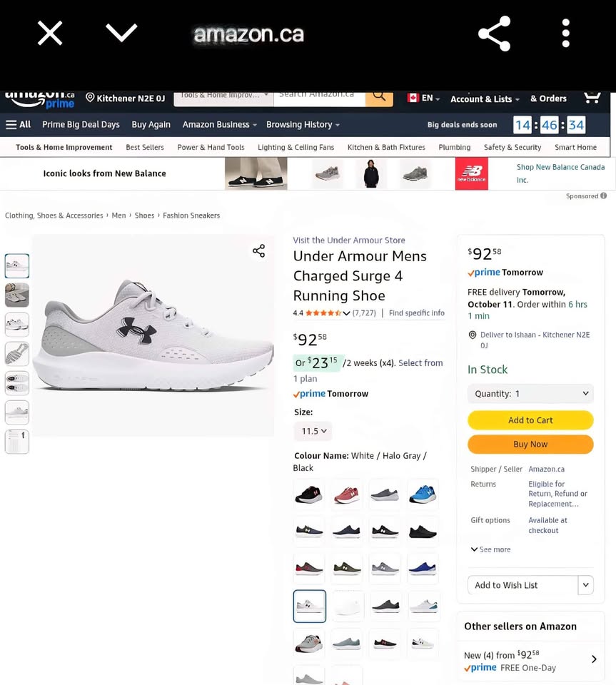Screen dimensions: 616x685
Task: Select the second product thumbnail image
Action: pyautogui.click(x=17, y=295)
